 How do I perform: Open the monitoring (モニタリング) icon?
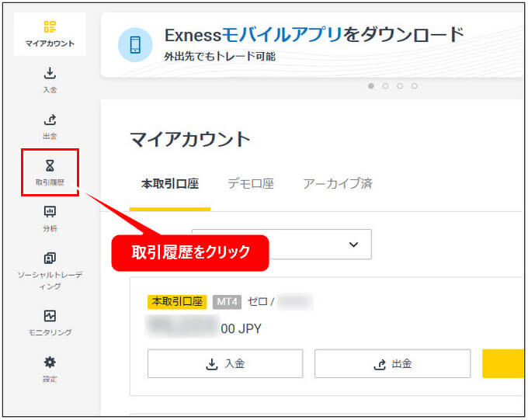tap(50, 316)
